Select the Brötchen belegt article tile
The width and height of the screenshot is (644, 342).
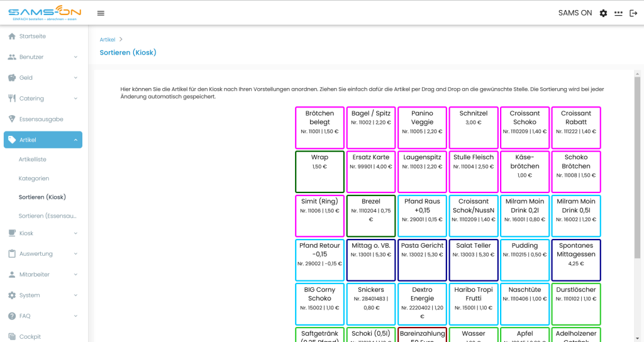(319, 128)
